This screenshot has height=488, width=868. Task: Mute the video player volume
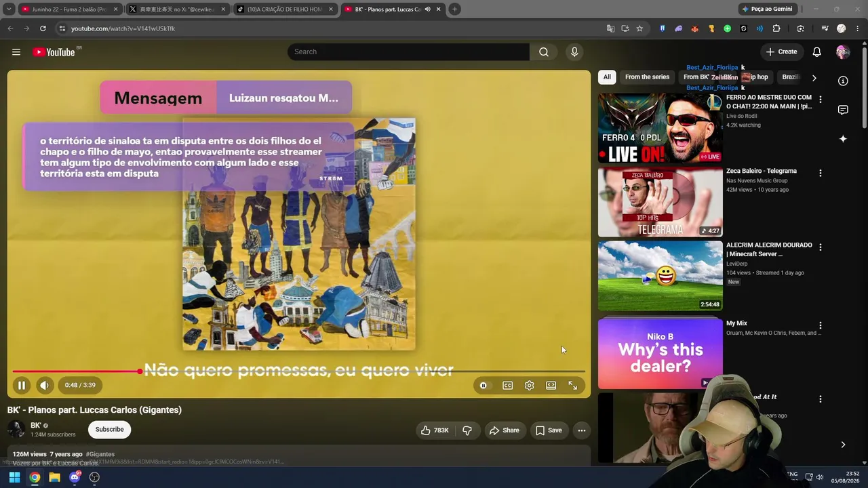[44, 386]
